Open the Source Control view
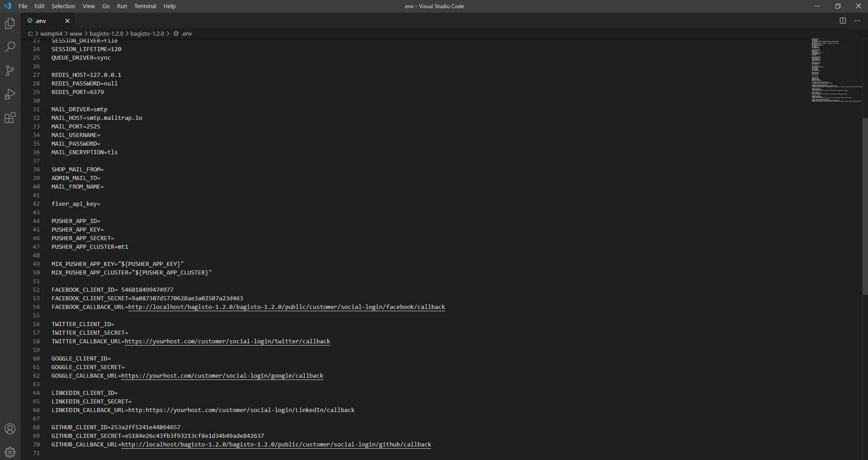This screenshot has height=460, width=868. coord(10,71)
